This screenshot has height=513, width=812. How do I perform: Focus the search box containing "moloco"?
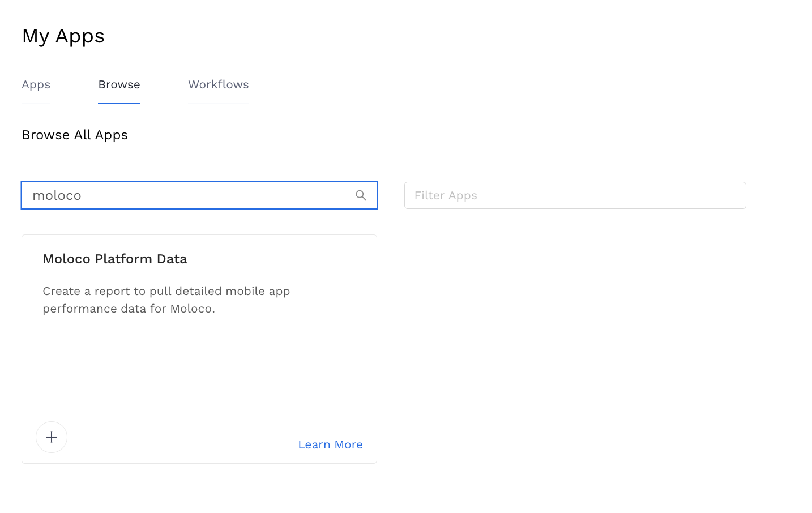click(x=187, y=195)
